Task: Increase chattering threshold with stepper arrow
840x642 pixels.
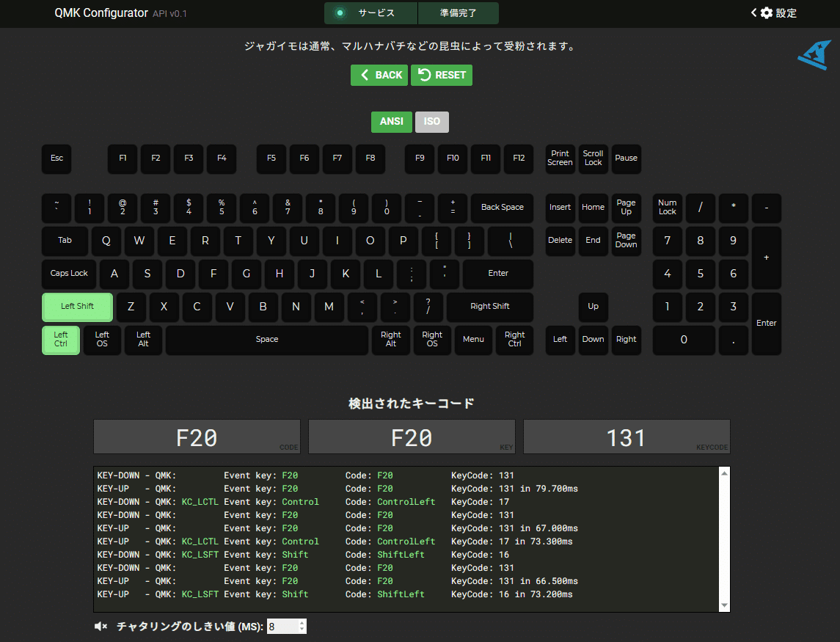Action: tap(302, 623)
